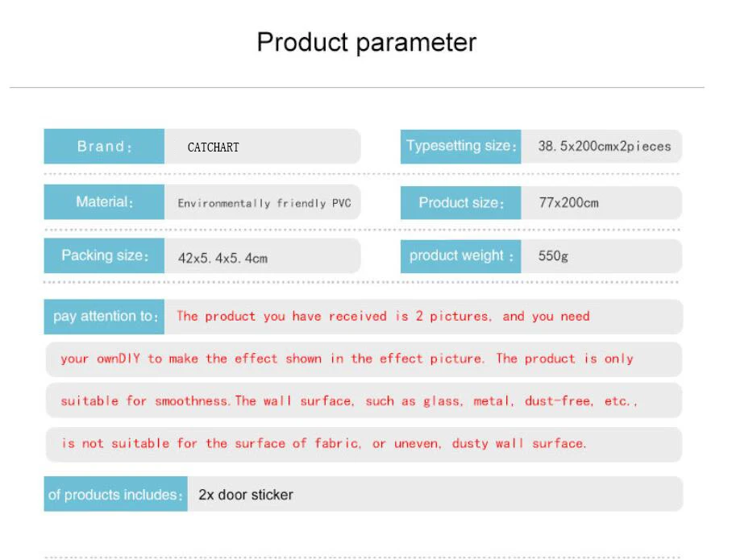Click the CATCHART brand value

(x=213, y=147)
